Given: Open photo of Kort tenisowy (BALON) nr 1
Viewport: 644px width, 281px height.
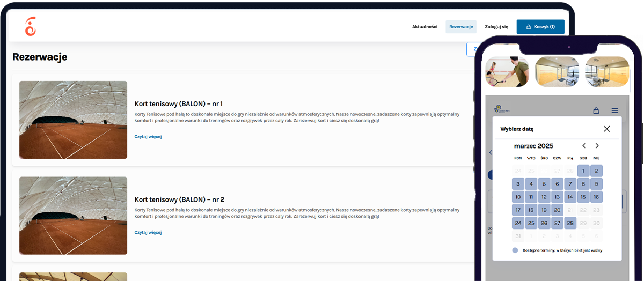Looking at the screenshot, I should click(73, 120).
